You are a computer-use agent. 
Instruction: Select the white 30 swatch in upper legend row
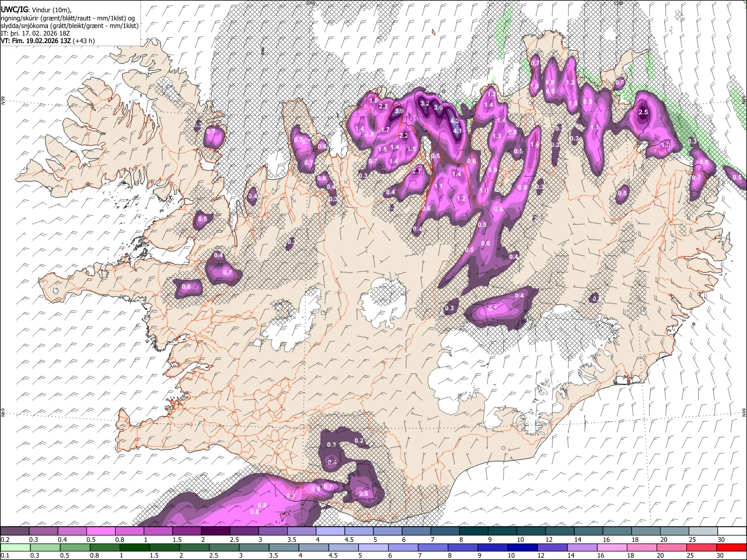pos(732,531)
